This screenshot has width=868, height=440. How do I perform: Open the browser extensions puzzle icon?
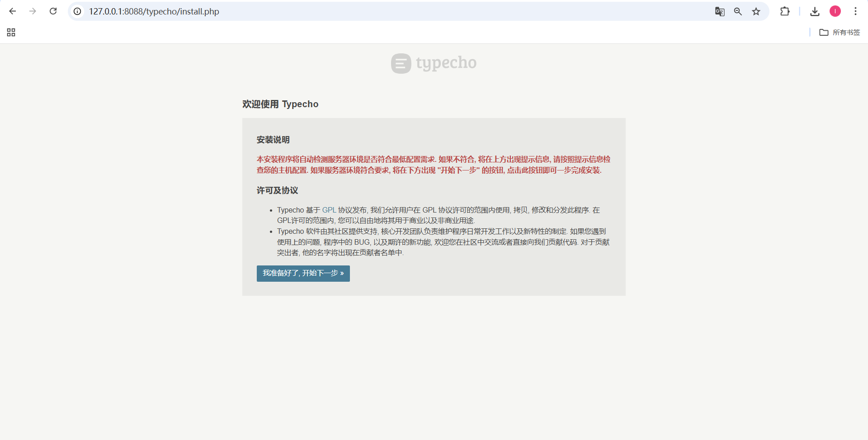pyautogui.click(x=785, y=11)
